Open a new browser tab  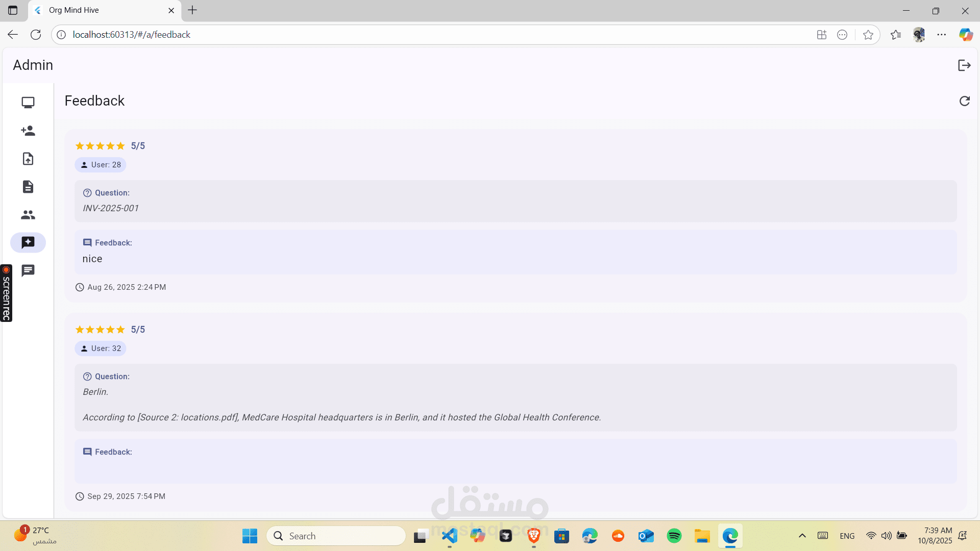(x=192, y=10)
